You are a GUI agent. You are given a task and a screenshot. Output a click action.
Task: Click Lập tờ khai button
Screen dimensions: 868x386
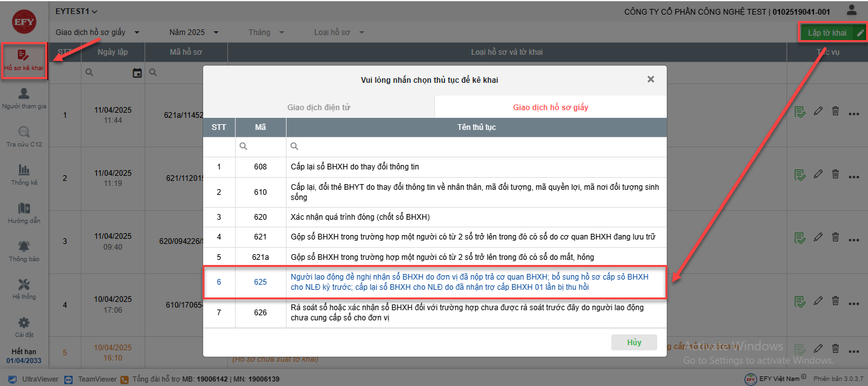[x=827, y=32]
